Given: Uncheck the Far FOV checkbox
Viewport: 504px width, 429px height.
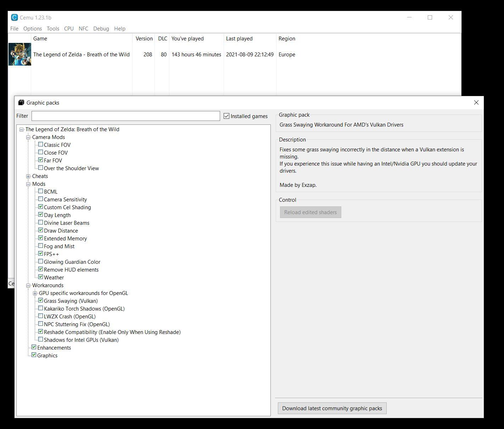Looking at the screenshot, I should [x=40, y=160].
